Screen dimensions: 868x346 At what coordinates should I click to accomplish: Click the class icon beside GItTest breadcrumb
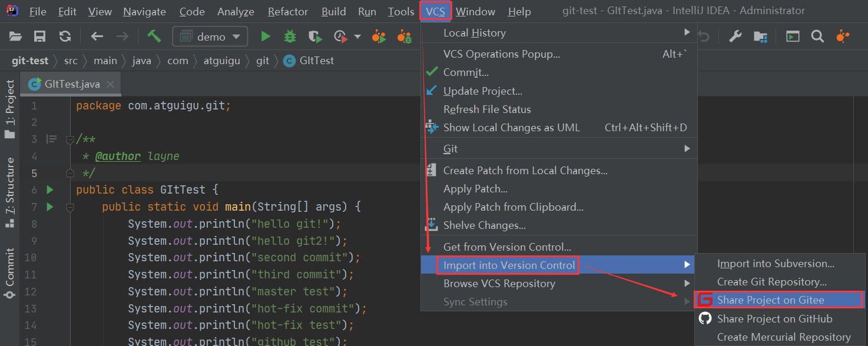[x=289, y=61]
